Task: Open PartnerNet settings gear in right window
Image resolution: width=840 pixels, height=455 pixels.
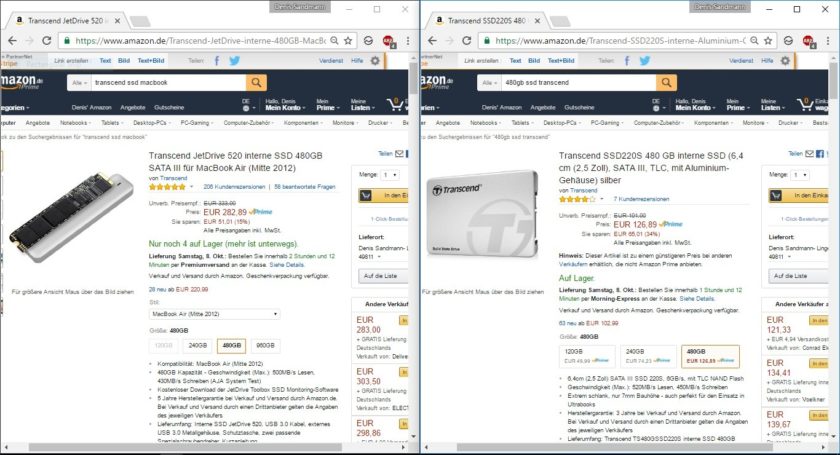Action: tap(785, 61)
